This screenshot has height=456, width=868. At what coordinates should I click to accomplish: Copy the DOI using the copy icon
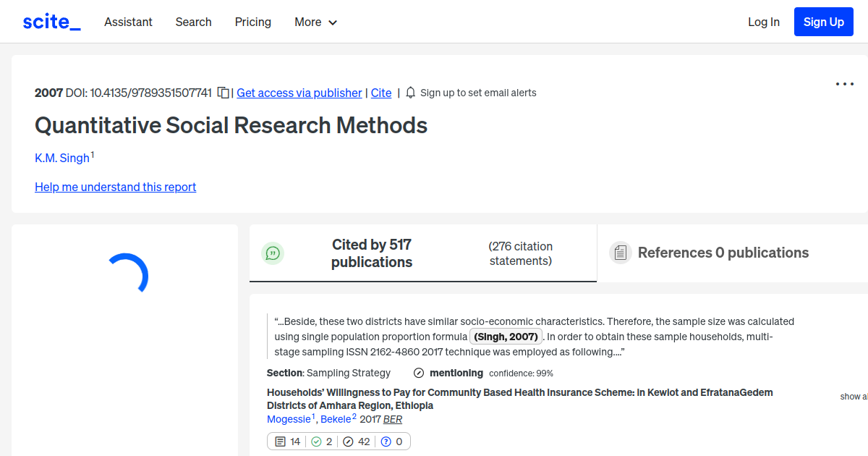223,93
